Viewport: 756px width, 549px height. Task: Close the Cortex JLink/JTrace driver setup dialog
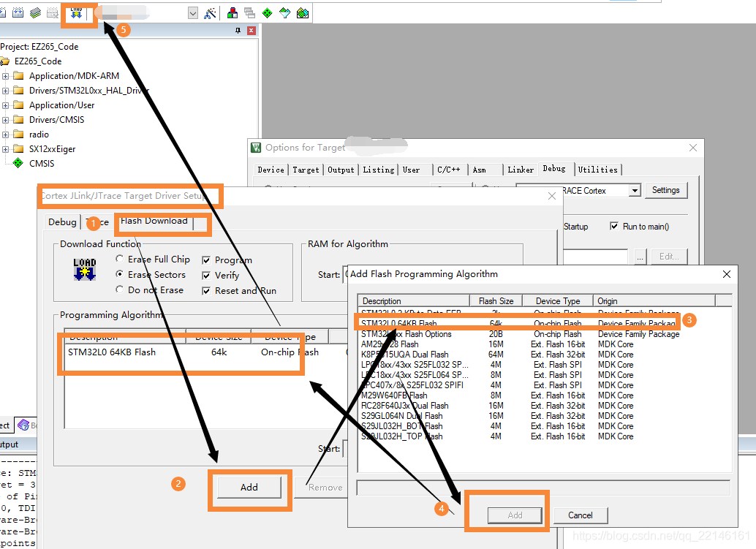coord(552,196)
